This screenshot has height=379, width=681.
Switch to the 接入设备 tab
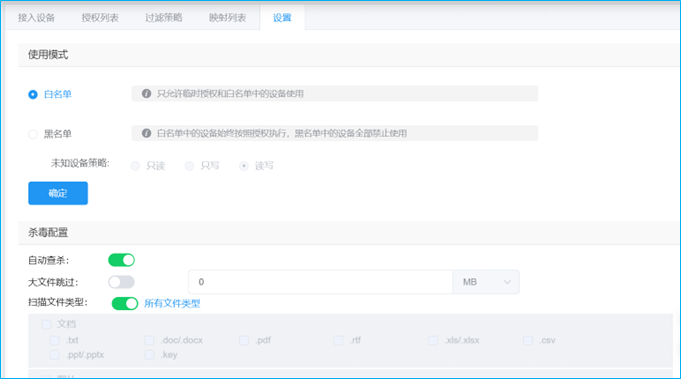tap(36, 18)
